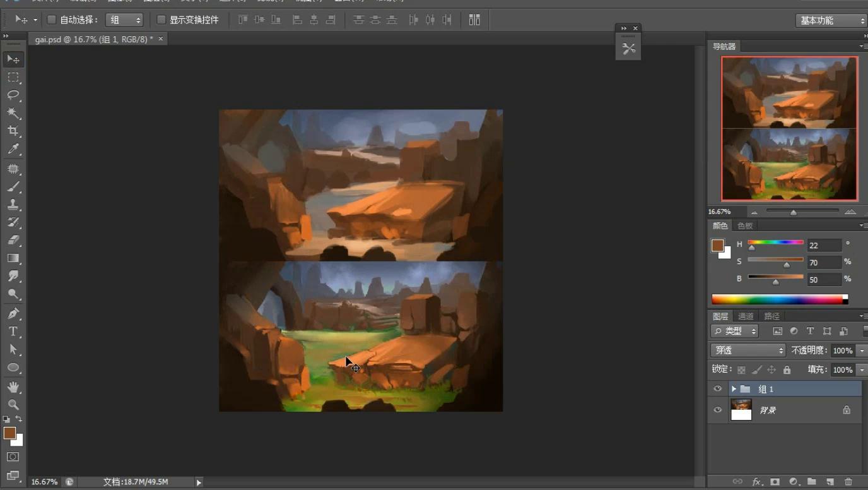This screenshot has height=490, width=868.
Task: Select the Zoom tool in the toolbox
Action: [13, 405]
